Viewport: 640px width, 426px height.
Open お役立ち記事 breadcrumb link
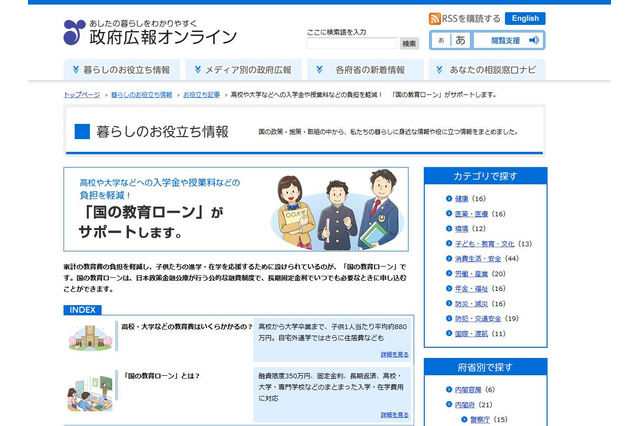click(202, 95)
